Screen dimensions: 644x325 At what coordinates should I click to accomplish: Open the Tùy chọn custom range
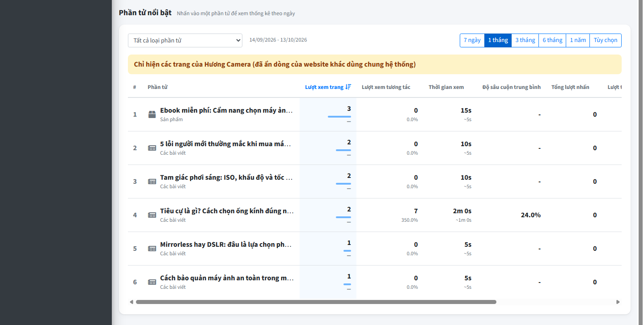click(x=606, y=40)
